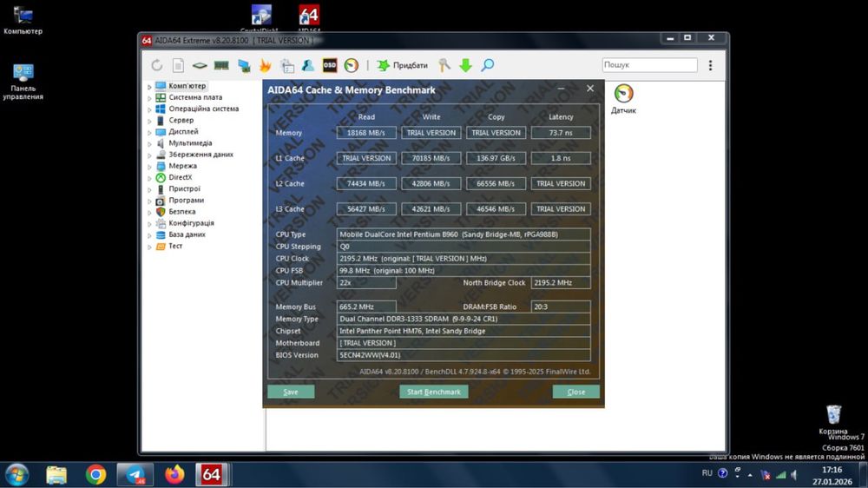868x488 pixels.
Task: Select Сервер in the tree
Action: [x=181, y=120]
